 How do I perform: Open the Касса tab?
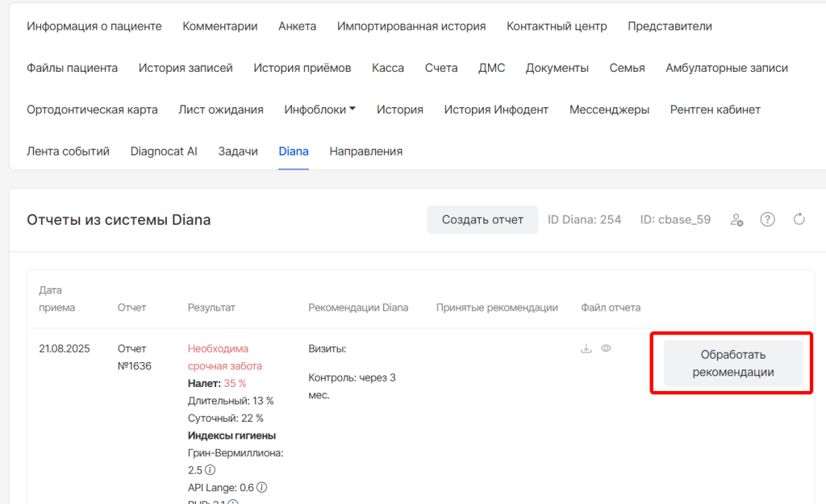(388, 68)
